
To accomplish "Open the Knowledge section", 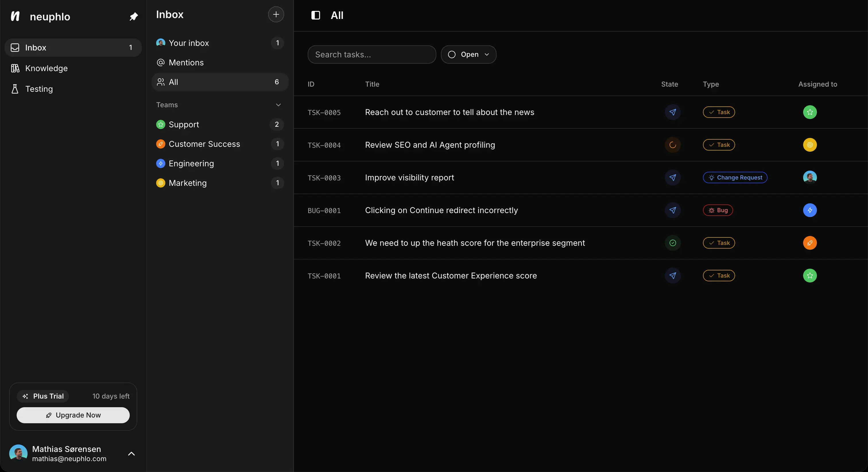I will [x=46, y=68].
